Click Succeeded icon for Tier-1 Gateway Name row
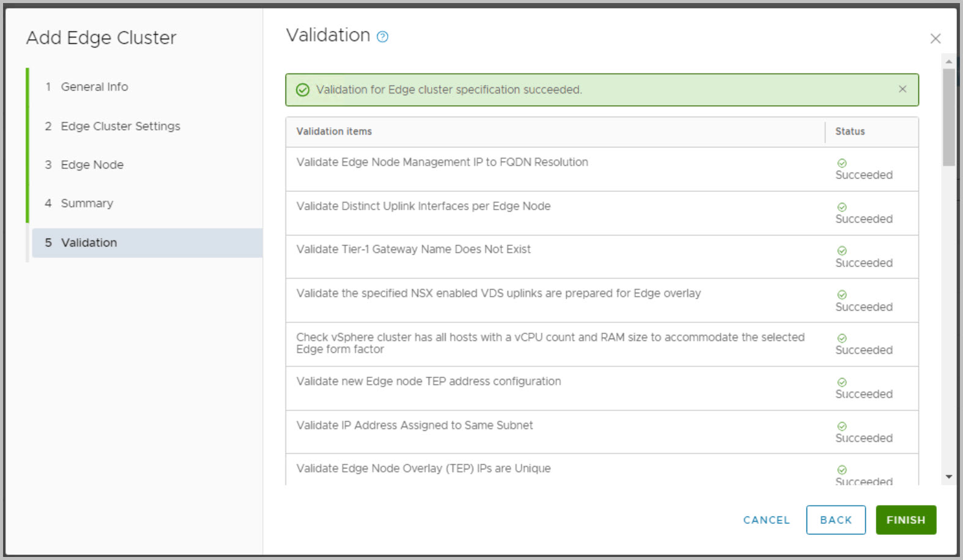Viewport: 963px width, 560px height. tap(842, 251)
